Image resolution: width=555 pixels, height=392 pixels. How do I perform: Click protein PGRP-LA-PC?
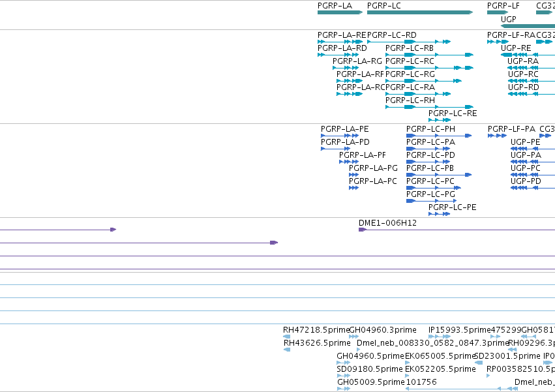click(354, 188)
